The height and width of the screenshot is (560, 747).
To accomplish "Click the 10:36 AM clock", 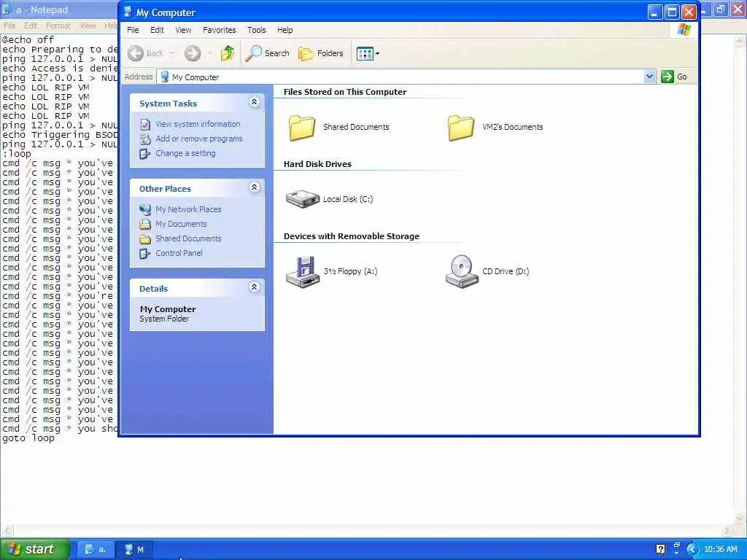I will coord(720,550).
